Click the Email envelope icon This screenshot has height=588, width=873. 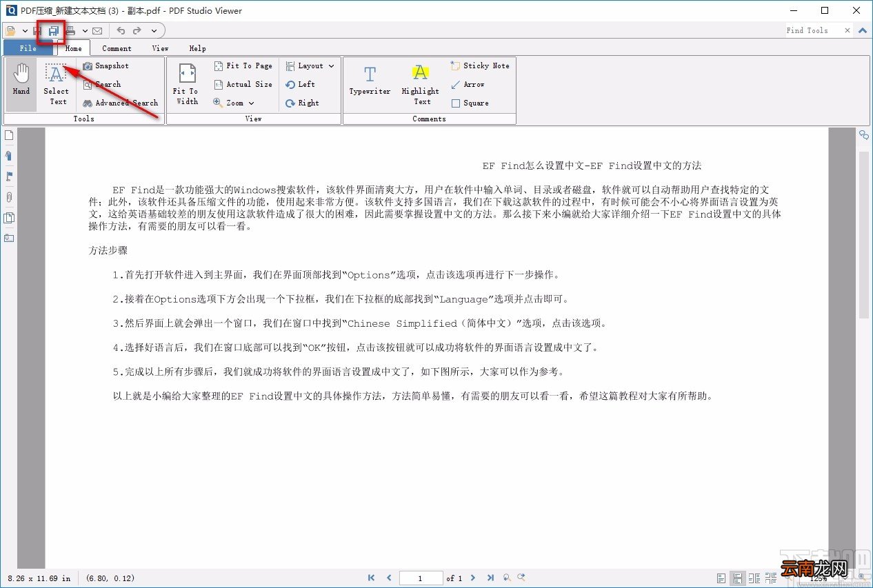pos(97,30)
